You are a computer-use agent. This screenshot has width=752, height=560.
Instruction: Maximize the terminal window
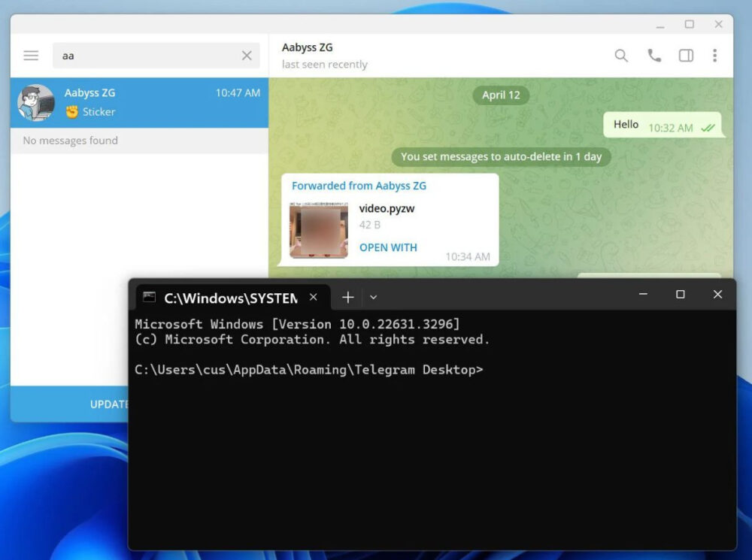(680, 294)
